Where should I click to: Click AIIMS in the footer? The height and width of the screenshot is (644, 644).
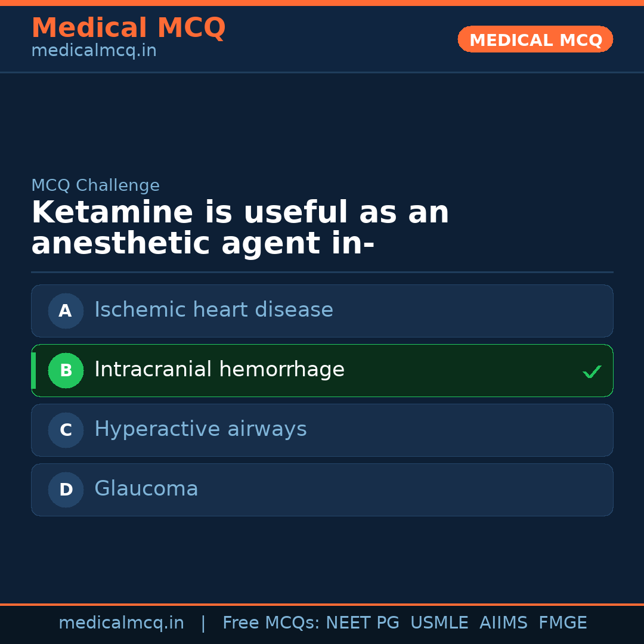[503, 623]
